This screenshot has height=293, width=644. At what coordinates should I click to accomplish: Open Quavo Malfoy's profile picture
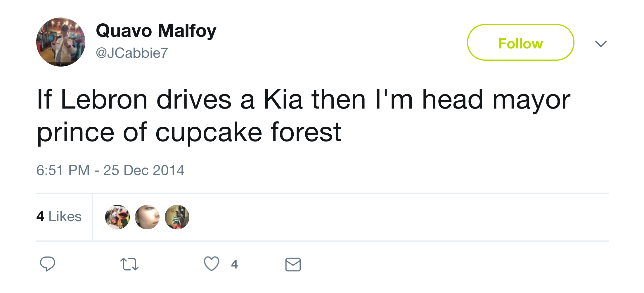pyautogui.click(x=61, y=42)
